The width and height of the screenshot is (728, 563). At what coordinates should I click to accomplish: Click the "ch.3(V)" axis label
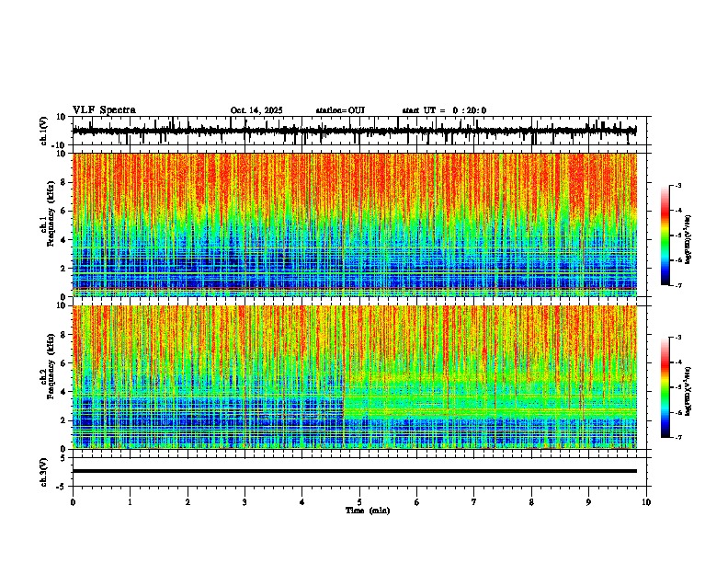click(x=44, y=472)
